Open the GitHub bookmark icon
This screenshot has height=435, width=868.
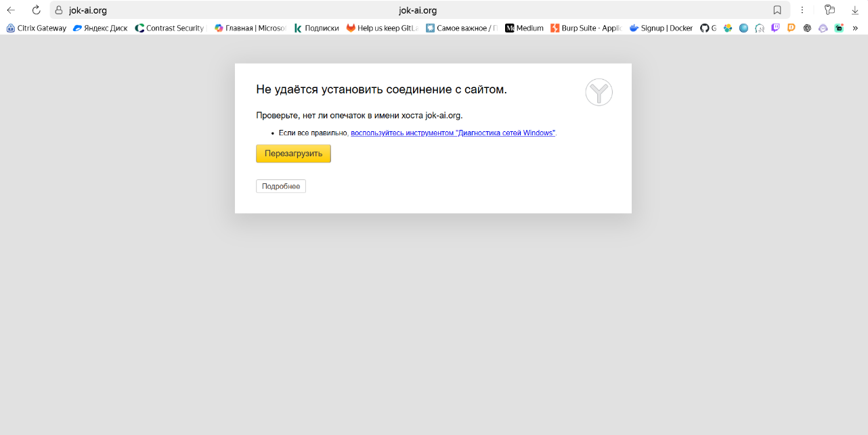708,28
